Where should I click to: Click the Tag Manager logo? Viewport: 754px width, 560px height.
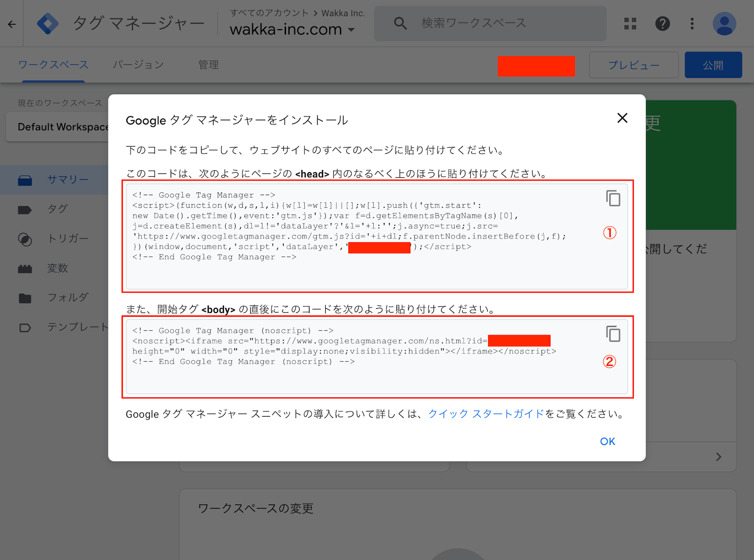[x=48, y=24]
